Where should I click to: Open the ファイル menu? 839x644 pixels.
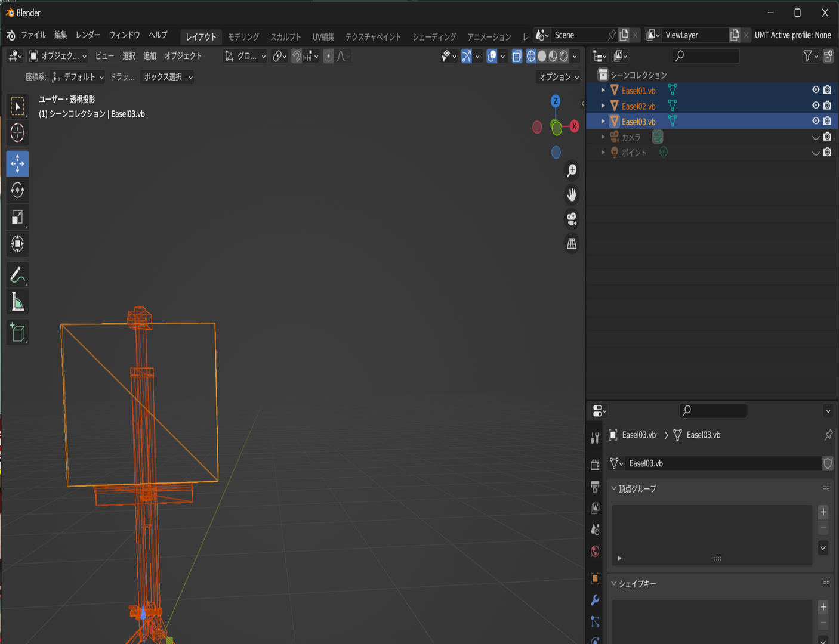(x=33, y=35)
